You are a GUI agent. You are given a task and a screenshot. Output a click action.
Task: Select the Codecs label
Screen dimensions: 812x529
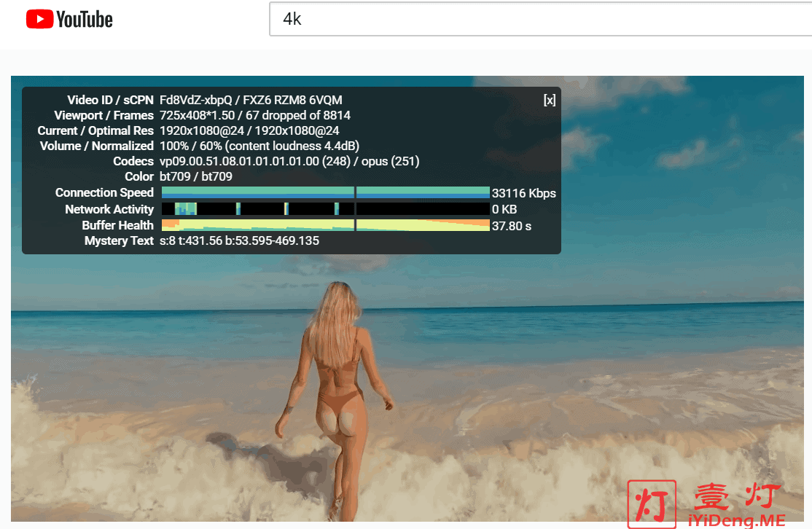(x=133, y=161)
